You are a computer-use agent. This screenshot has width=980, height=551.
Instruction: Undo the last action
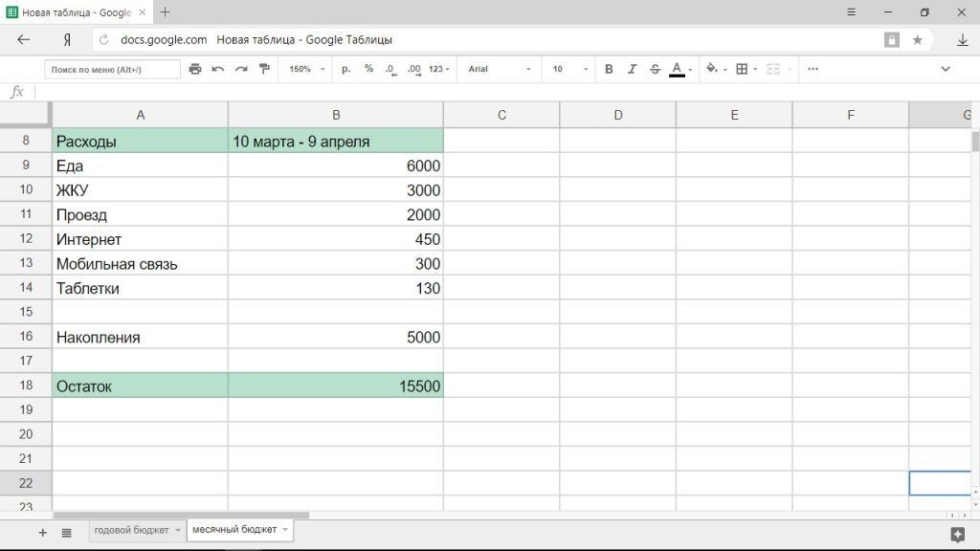(217, 69)
